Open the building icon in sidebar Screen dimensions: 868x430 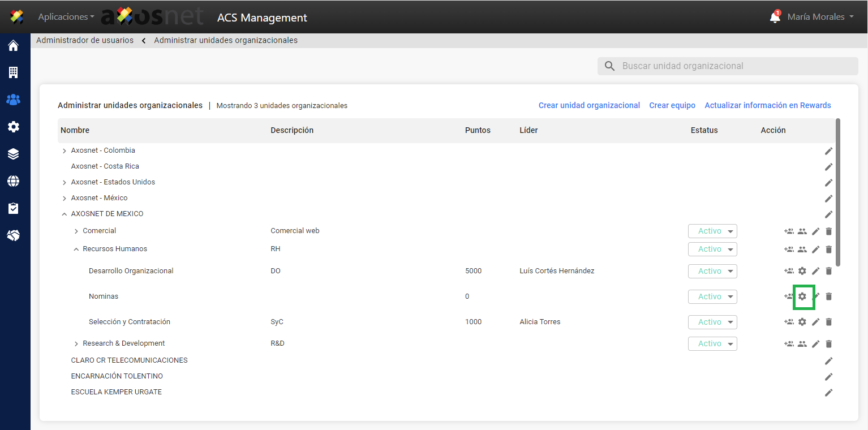click(13, 72)
